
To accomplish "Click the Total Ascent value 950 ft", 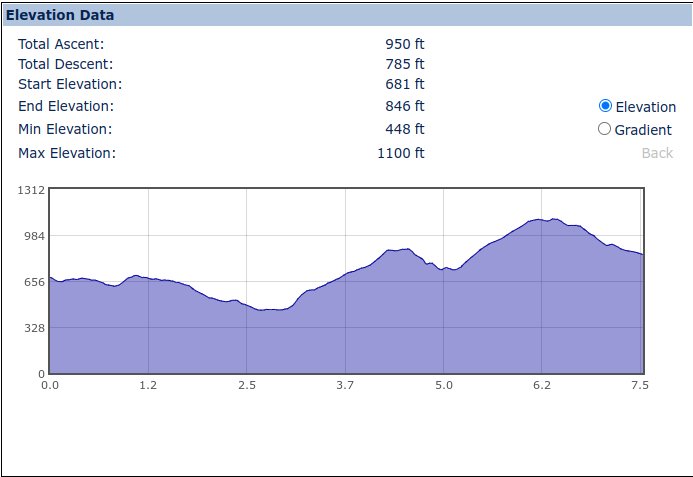I will click(x=404, y=44).
